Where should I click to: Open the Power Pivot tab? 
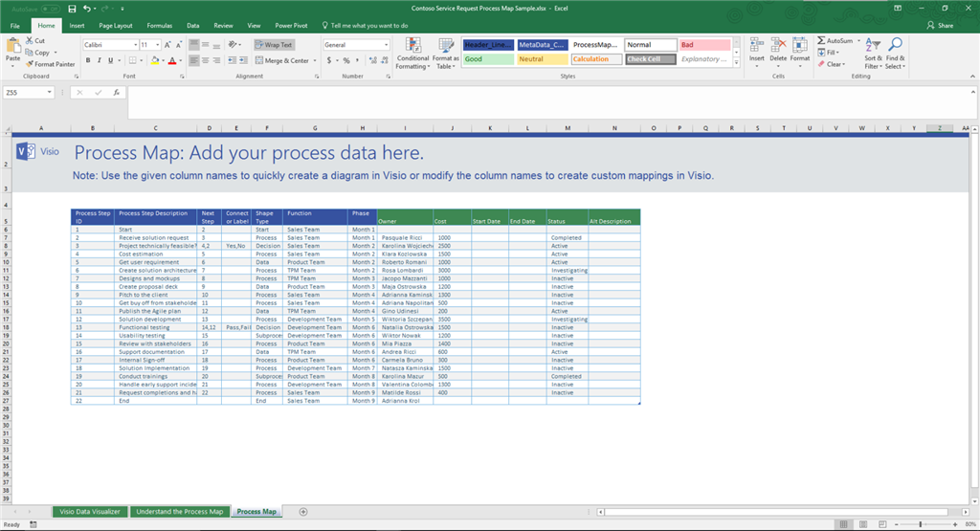(291, 26)
